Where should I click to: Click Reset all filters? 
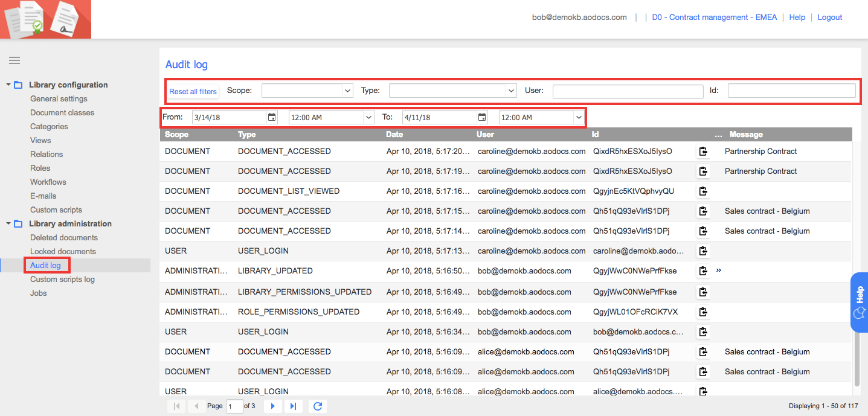(x=193, y=92)
